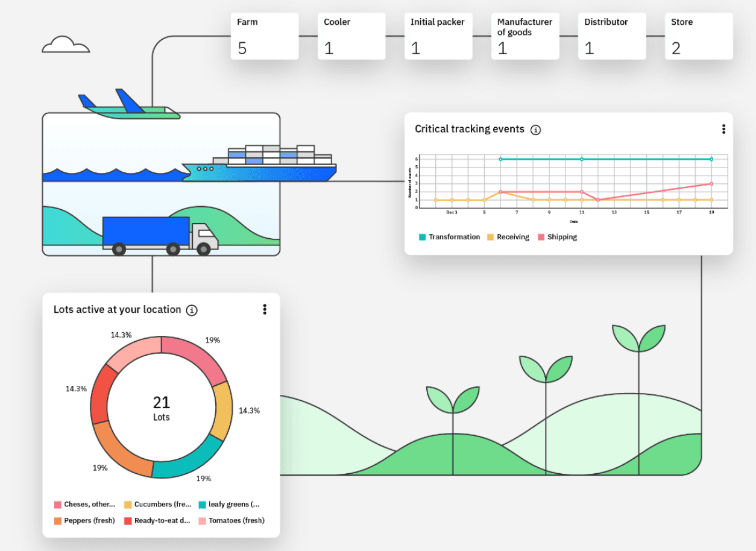Select the Distributor supply chain card
This screenshot has height=551, width=756.
pos(612,36)
